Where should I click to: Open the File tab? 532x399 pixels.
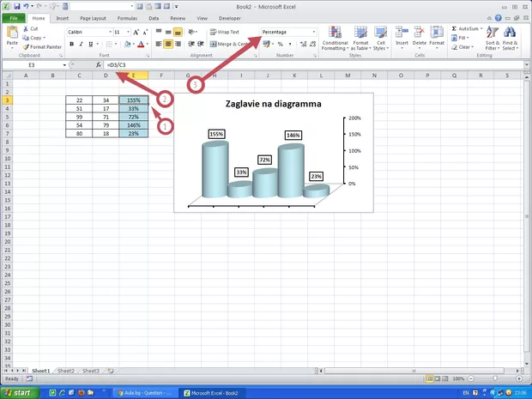tap(14, 18)
